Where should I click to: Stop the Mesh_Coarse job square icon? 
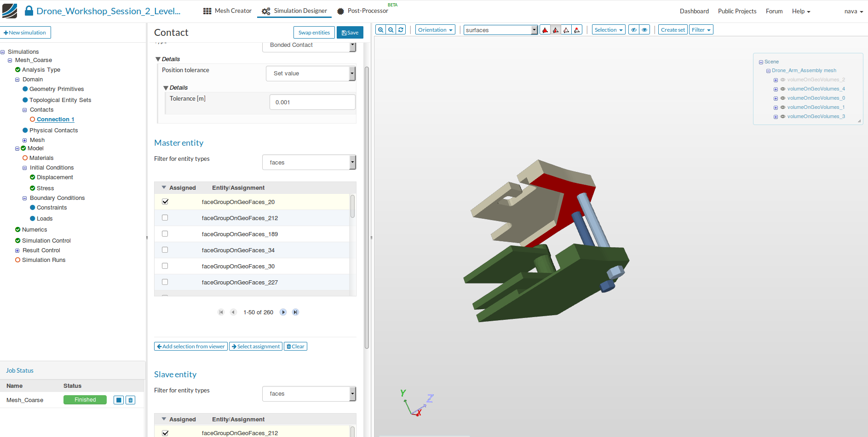(x=119, y=400)
